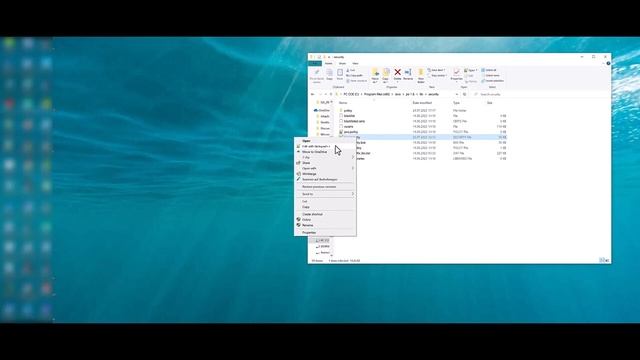Click the Move to ribbon icon
The image size is (640, 360).
click(375, 76)
